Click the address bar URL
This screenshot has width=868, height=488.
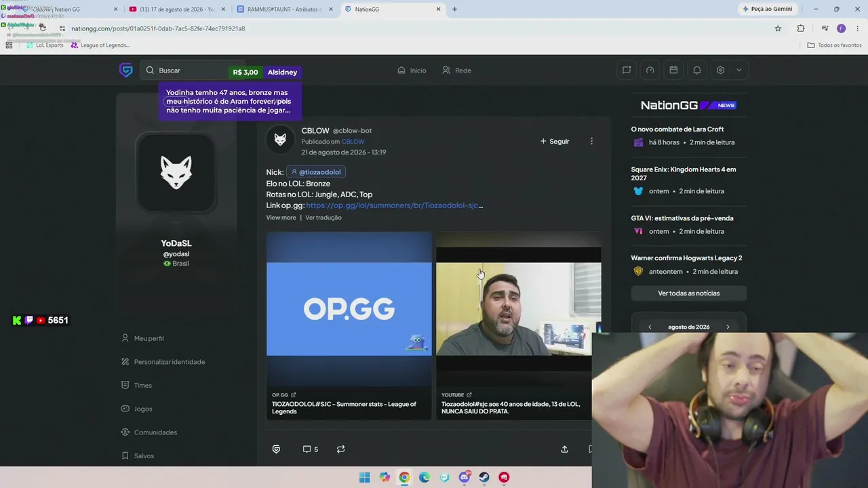[x=158, y=28]
